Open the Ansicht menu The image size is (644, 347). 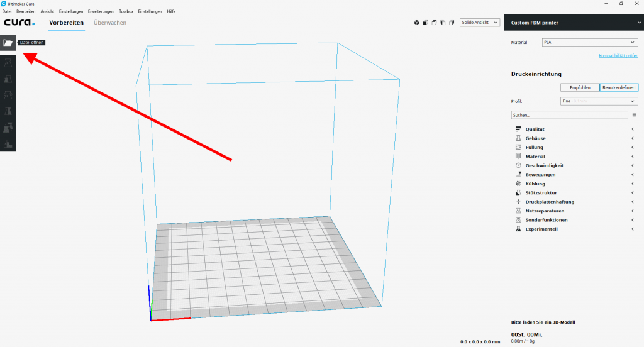tap(47, 11)
